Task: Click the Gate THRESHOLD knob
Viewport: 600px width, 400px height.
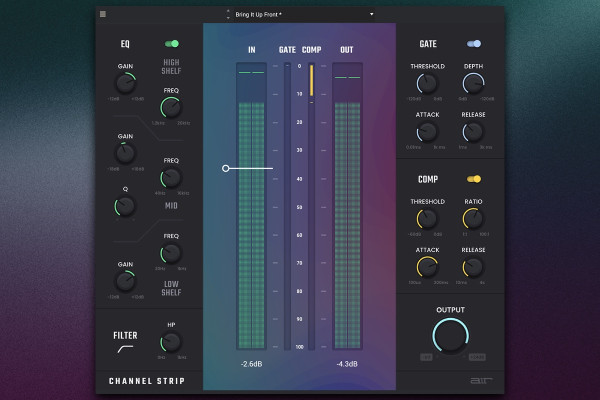Action: point(427,83)
